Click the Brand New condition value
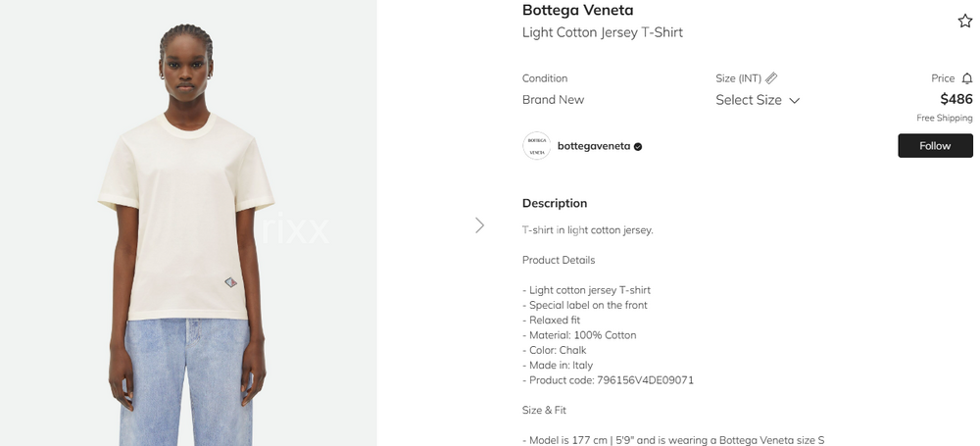Screen dimensions: 980x446 pos(553,100)
